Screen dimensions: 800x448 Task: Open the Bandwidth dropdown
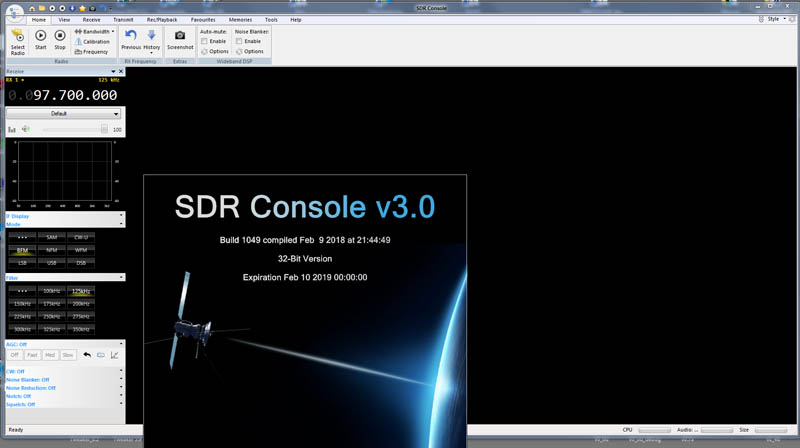[x=94, y=32]
